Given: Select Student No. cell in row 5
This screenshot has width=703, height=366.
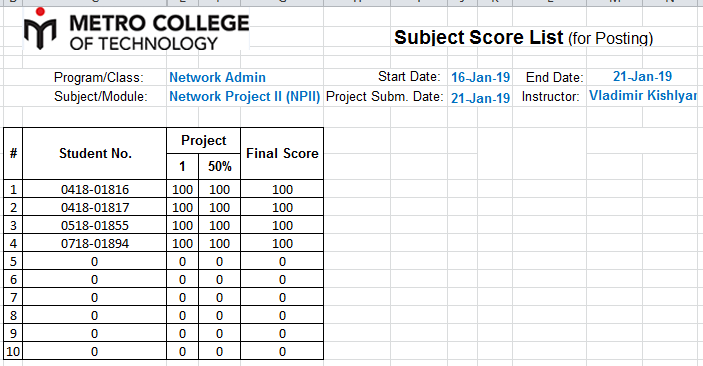Looking at the screenshot, I should click(x=95, y=261).
